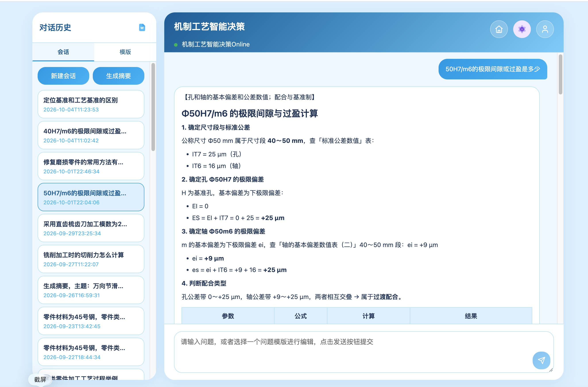Screen dimensions: 588x387
Task: Open the user profile icon
Action: 545,29
